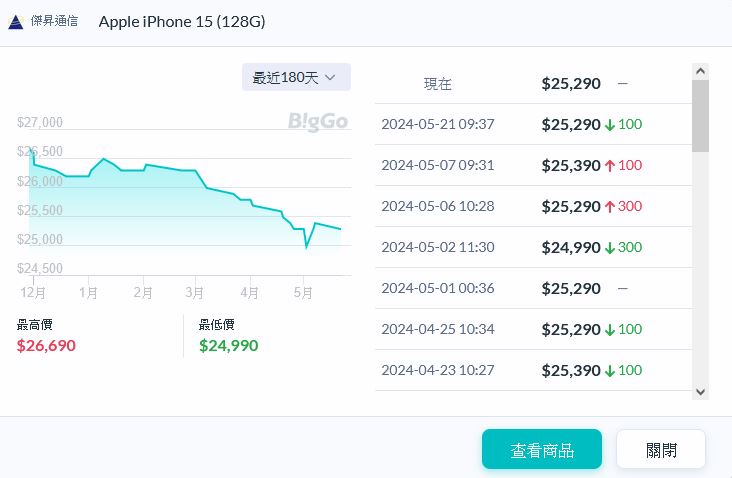
Task: Click the highest price value $26,690
Action: [x=46, y=346]
